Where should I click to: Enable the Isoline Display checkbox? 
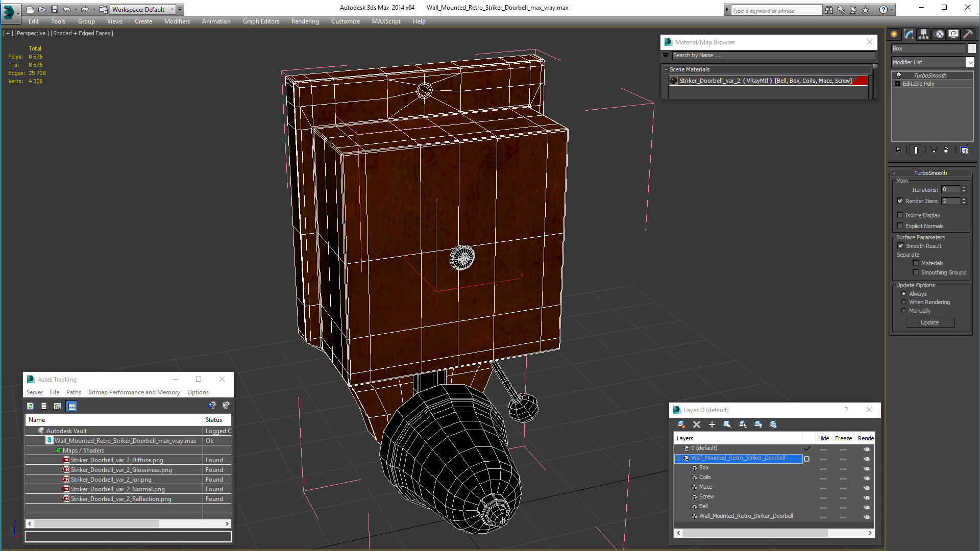point(900,215)
